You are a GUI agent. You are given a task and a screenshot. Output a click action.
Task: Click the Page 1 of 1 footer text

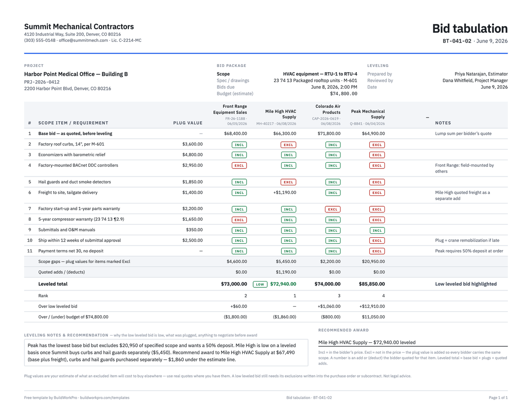coord(498,398)
